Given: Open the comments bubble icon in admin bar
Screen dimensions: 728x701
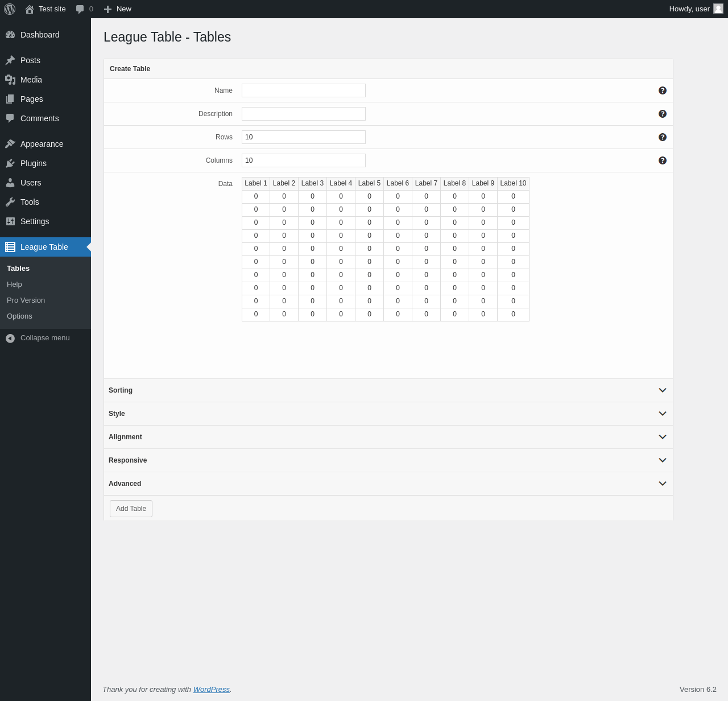Looking at the screenshot, I should point(80,9).
